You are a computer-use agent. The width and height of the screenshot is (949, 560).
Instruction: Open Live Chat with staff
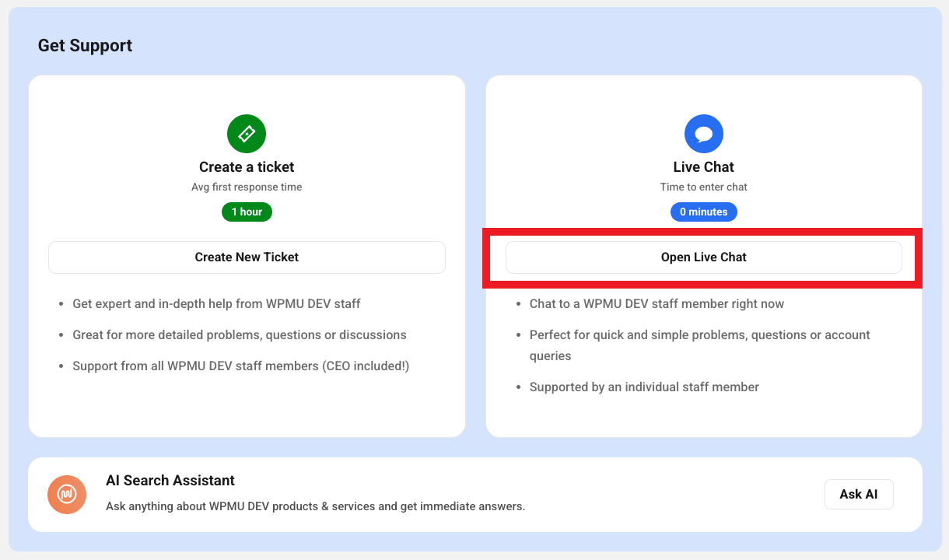[703, 257]
